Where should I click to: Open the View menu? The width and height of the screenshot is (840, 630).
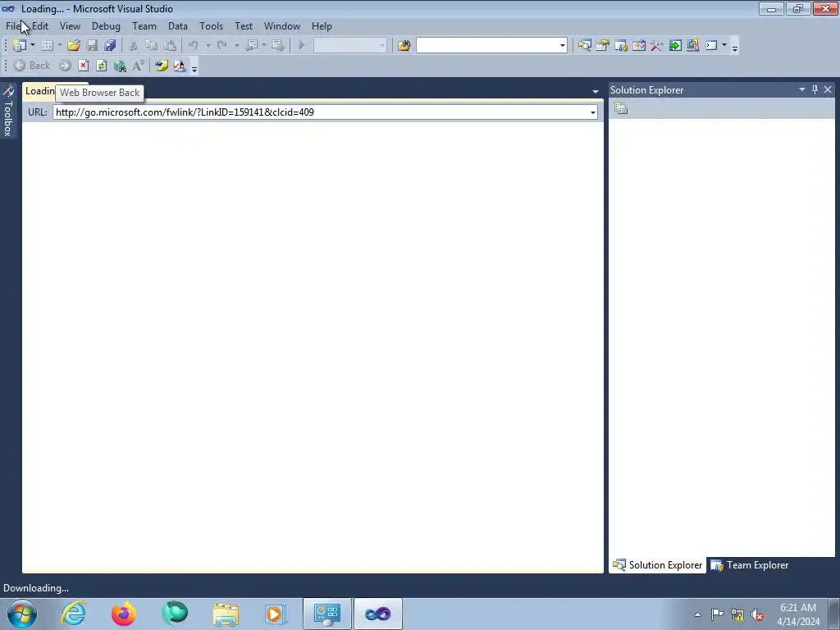click(x=71, y=25)
